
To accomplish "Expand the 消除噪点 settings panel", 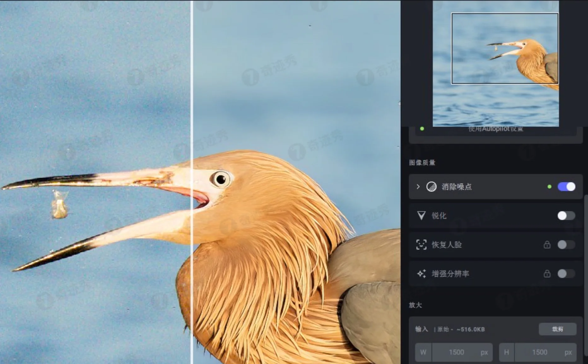I will tap(418, 187).
